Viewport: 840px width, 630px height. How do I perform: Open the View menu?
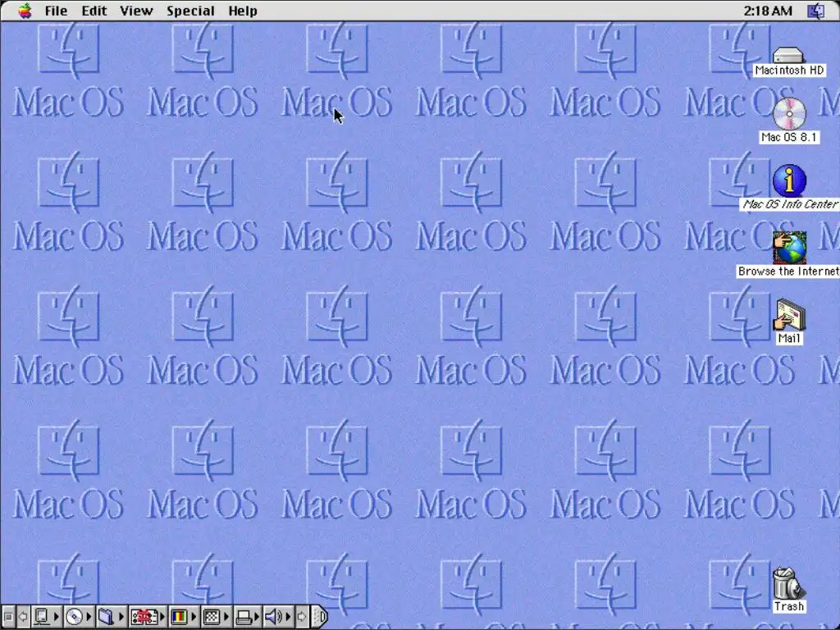pyautogui.click(x=136, y=11)
